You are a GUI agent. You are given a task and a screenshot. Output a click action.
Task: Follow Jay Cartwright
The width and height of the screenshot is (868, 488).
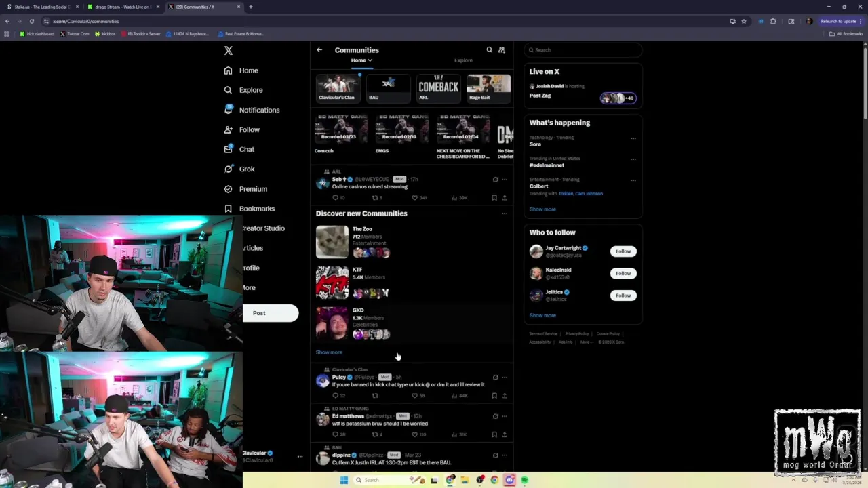pyautogui.click(x=623, y=251)
